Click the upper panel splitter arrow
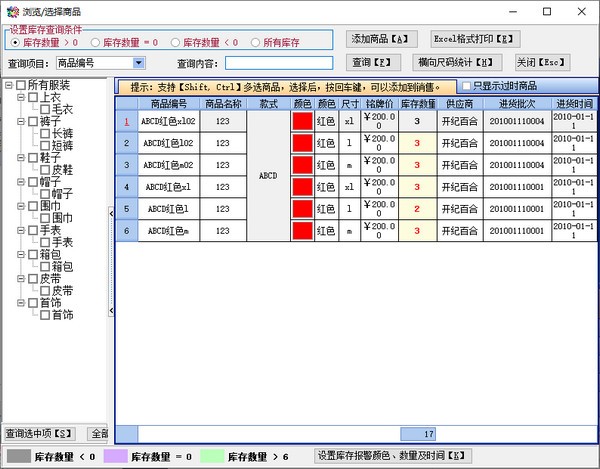Viewport: 600px width, 469px height. pyautogui.click(x=111, y=213)
